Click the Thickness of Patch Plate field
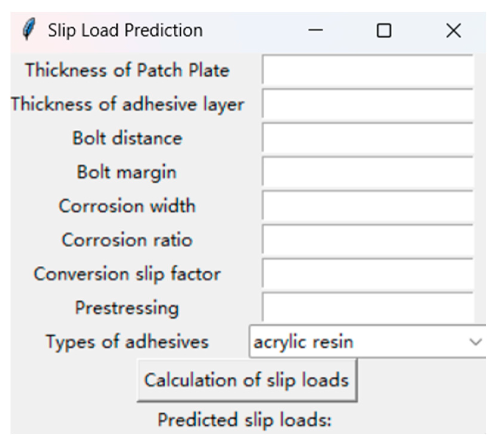Viewport: 504px width, 444px height. pyautogui.click(x=368, y=70)
